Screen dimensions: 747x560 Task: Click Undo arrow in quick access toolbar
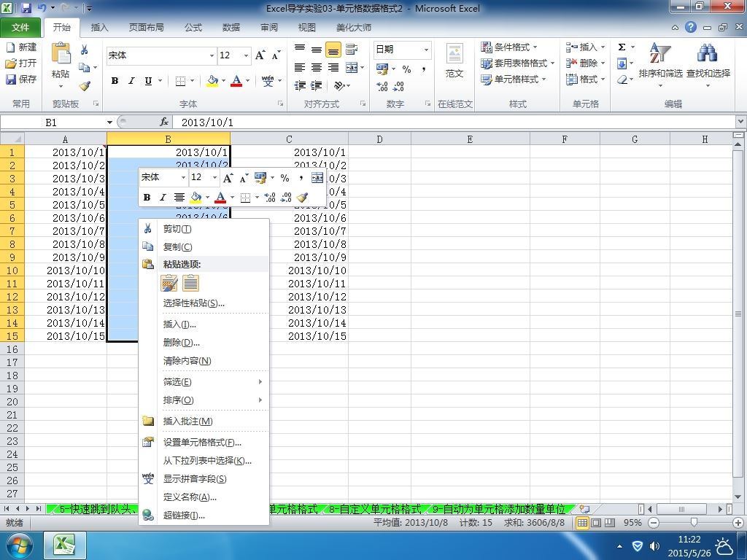click(42, 8)
